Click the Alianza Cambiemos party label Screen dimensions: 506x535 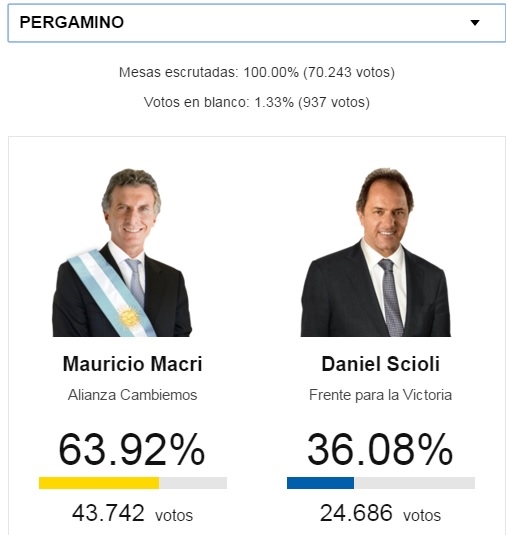point(132,395)
